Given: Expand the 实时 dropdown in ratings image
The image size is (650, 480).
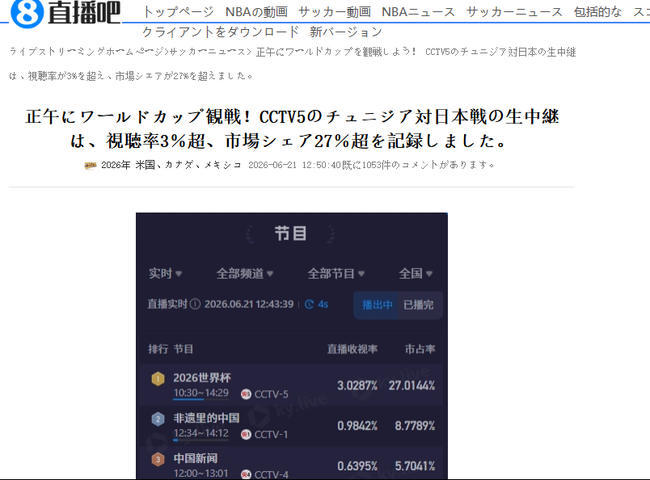Looking at the screenshot, I should pyautogui.click(x=165, y=274).
